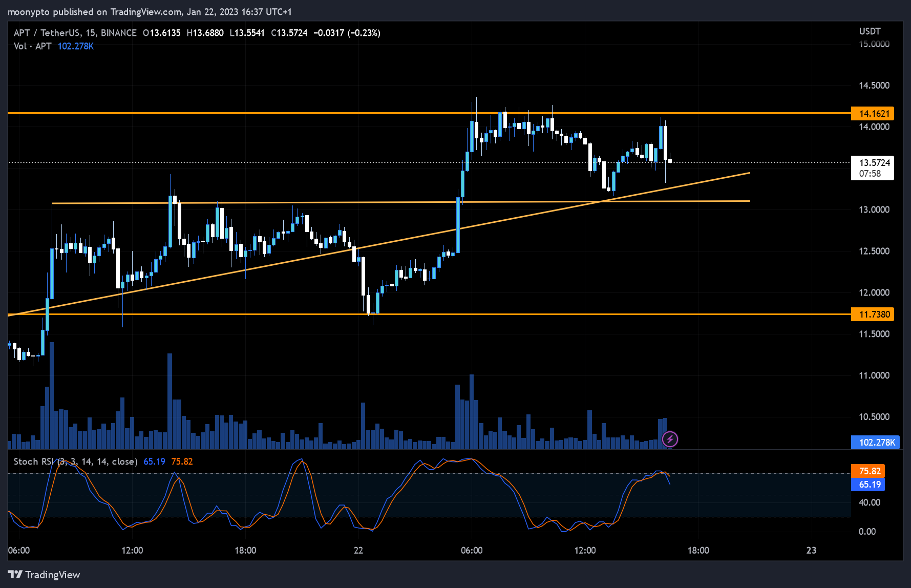Click the low value L13.5541 in legend
This screenshot has height=588, width=911.
point(247,33)
